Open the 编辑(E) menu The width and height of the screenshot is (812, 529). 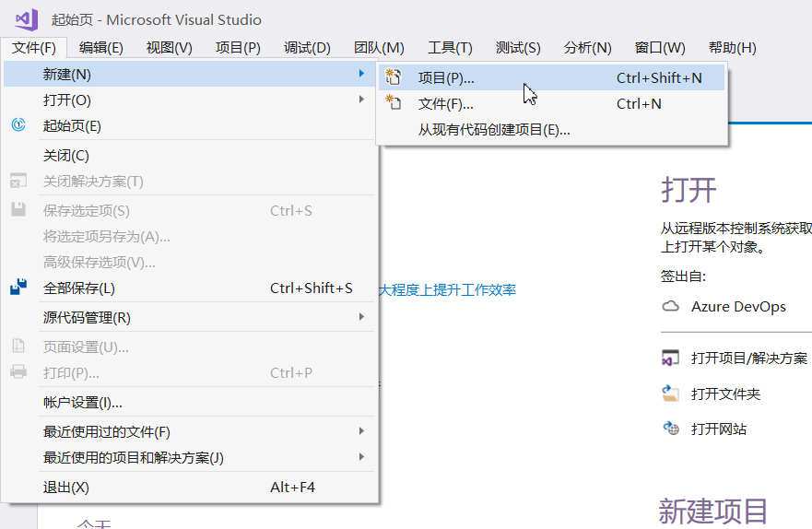point(101,48)
